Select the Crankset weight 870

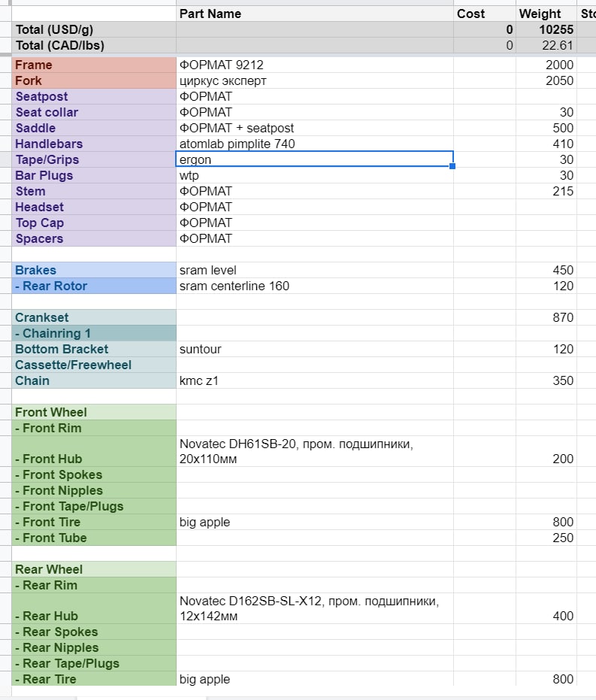546,317
